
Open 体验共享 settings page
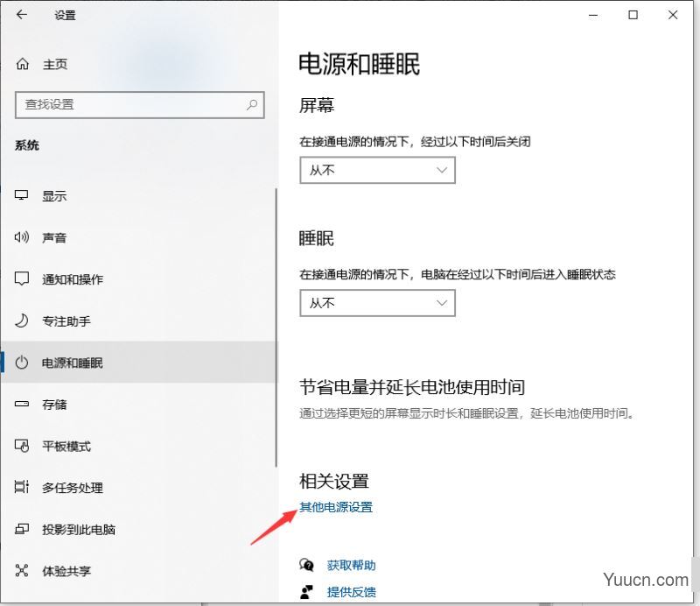pos(139,571)
